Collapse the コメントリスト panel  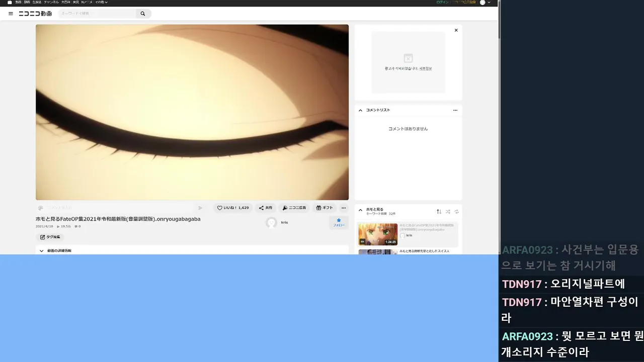[x=360, y=110]
